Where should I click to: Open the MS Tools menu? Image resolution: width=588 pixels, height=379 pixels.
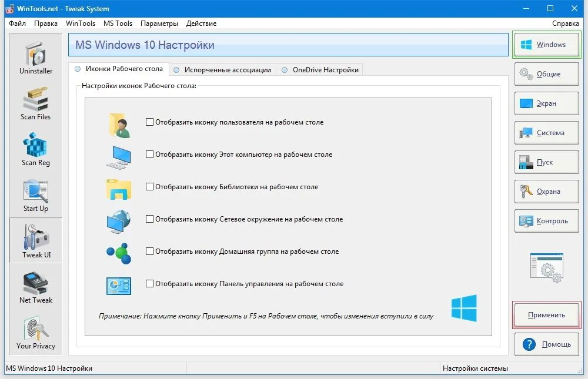coord(118,24)
